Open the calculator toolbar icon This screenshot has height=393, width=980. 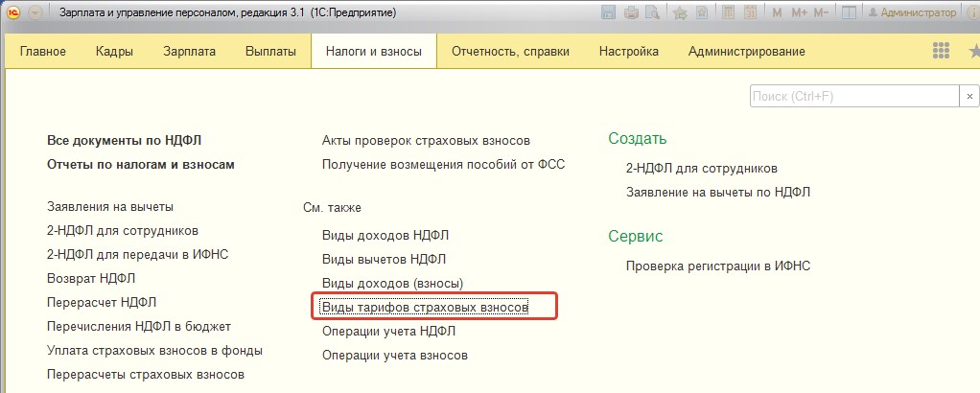point(728,12)
